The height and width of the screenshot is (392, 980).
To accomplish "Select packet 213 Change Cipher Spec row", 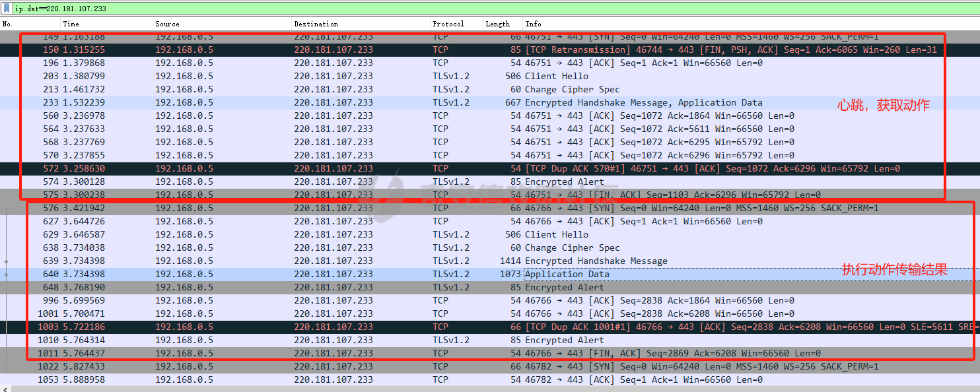I will coord(490,89).
